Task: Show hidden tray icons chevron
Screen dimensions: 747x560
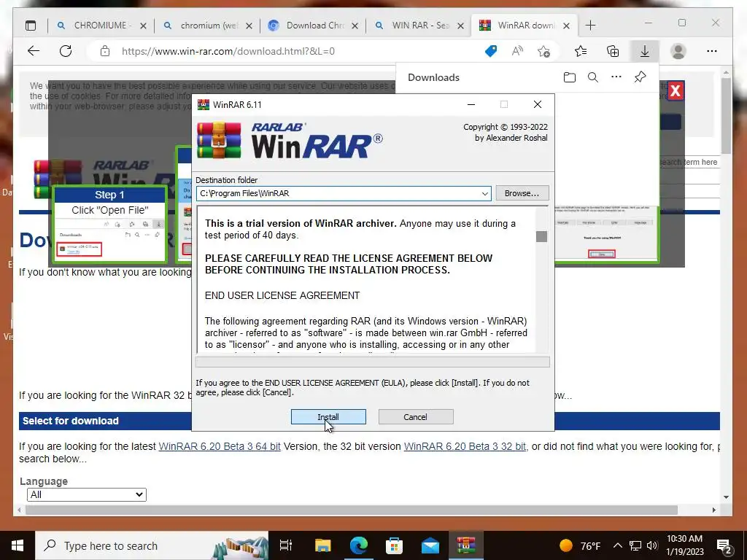Action: [x=617, y=545]
